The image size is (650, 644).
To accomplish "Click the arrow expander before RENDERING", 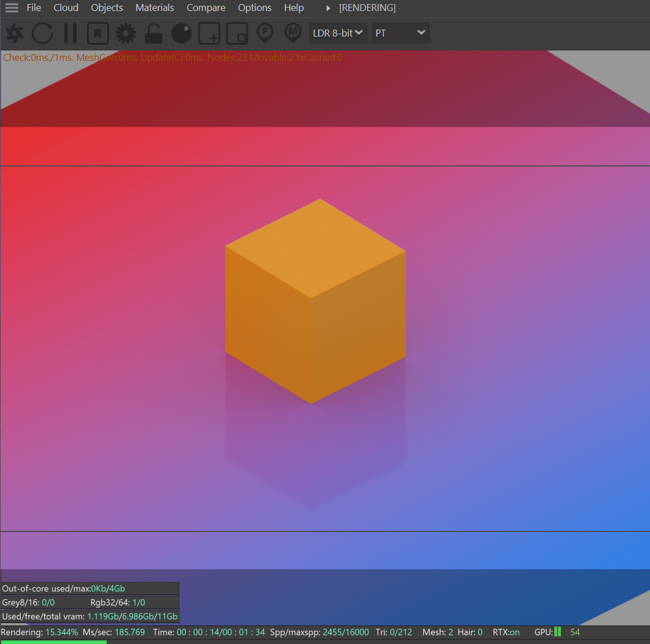I will pos(328,8).
